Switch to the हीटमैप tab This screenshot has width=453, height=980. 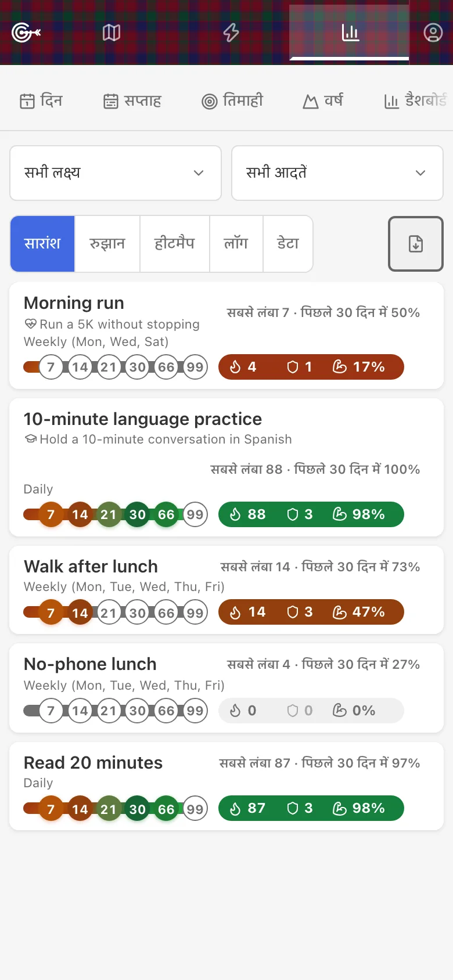[175, 244]
